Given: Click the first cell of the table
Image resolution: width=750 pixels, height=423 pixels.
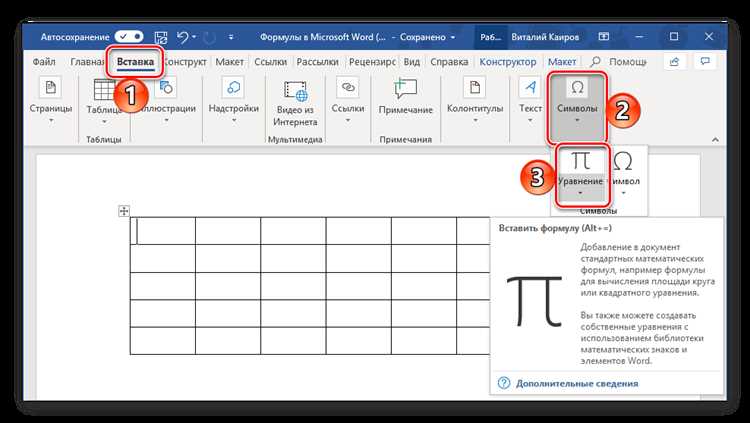Looking at the screenshot, I should click(163, 231).
